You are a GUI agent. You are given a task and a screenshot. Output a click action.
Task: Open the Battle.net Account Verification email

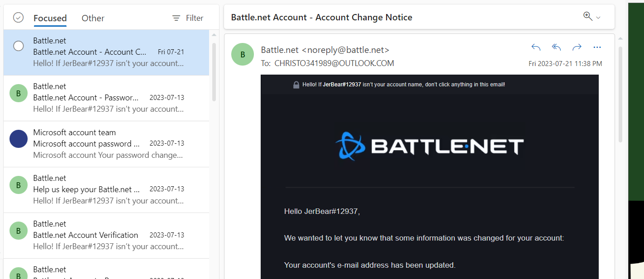pos(109,235)
